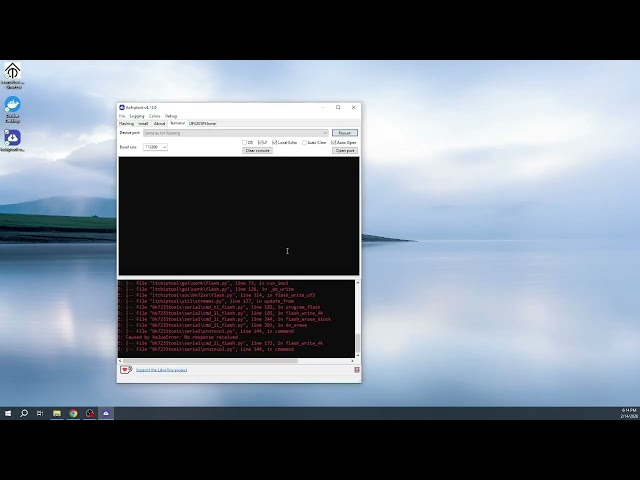Click the log scroll-right arrow
This screenshot has height=480, width=640.
click(x=352, y=361)
